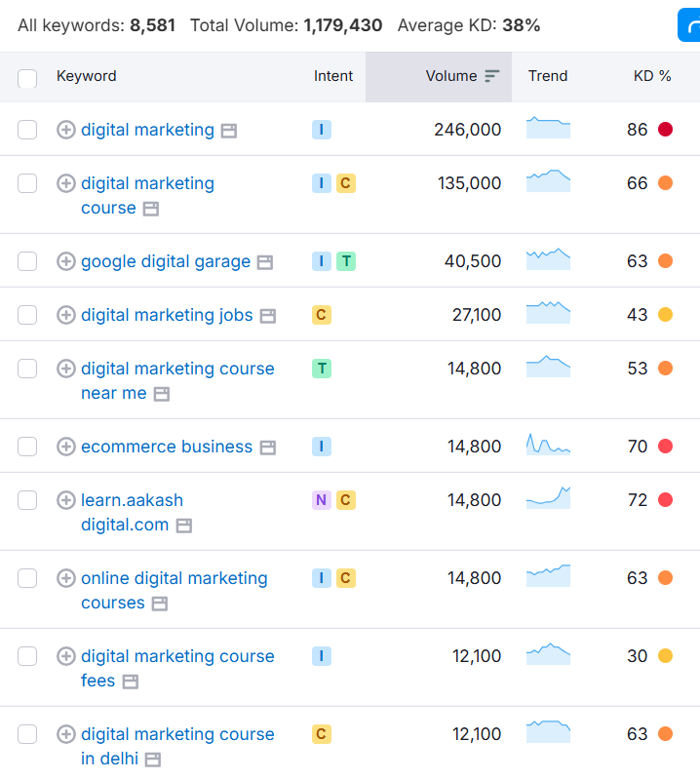Viewport: 700px width, 780px height.
Task: Open the plus control beside digital marketing course fees
Action: [66, 656]
